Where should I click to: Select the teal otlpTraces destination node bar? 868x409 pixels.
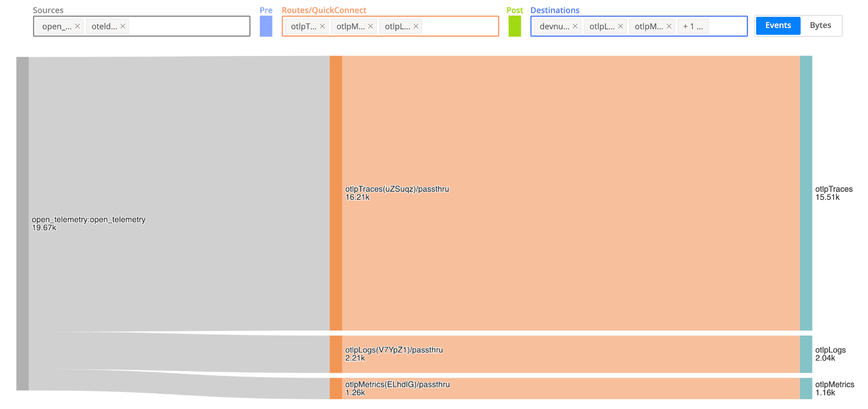(806, 193)
